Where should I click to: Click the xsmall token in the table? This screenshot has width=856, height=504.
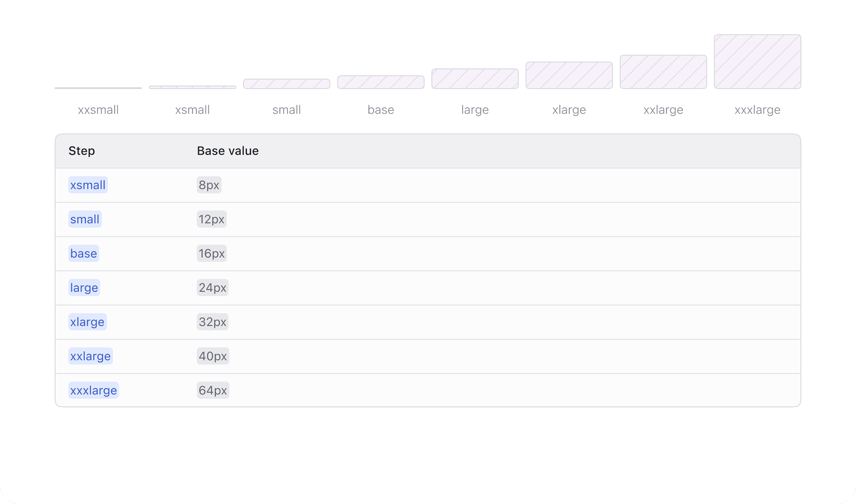tap(88, 185)
